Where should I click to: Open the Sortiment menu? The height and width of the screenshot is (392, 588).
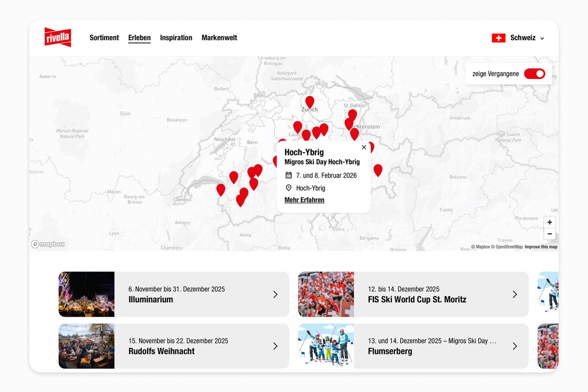104,38
